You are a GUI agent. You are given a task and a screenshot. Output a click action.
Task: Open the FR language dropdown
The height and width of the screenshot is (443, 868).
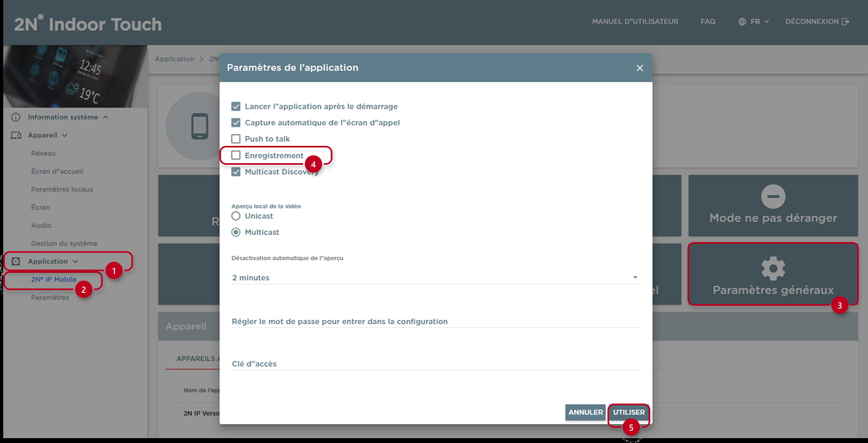coord(754,22)
